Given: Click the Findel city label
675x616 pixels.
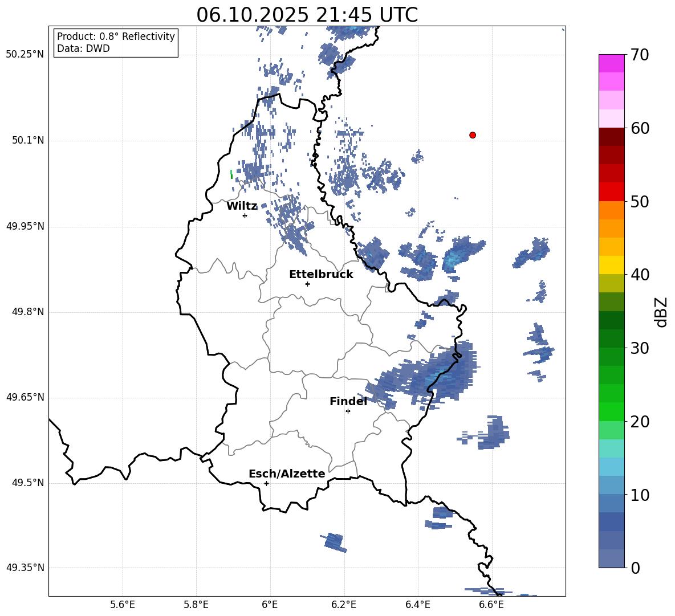Looking at the screenshot, I should coord(348,401).
